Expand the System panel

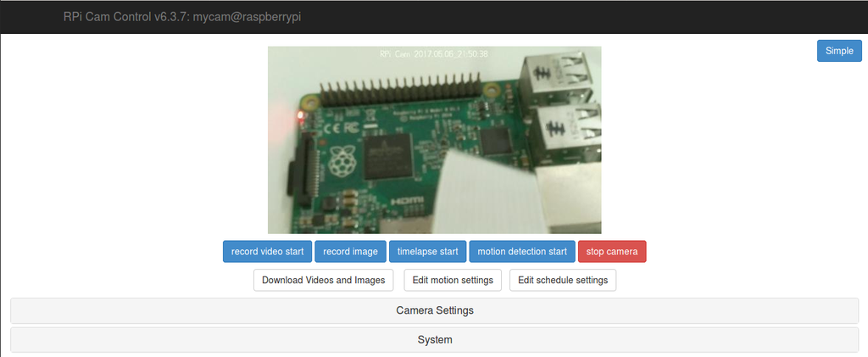tap(435, 340)
